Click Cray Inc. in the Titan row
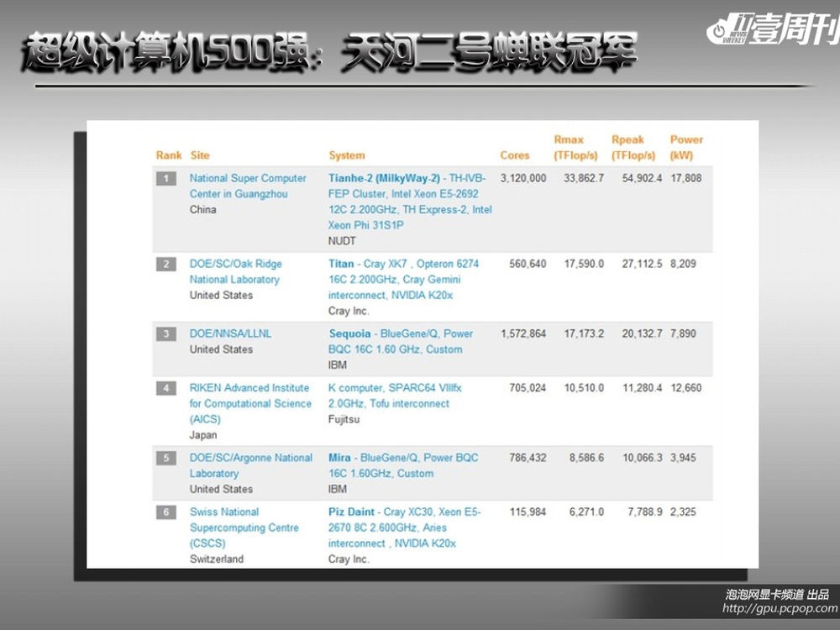This screenshot has width=840, height=630. point(349,311)
